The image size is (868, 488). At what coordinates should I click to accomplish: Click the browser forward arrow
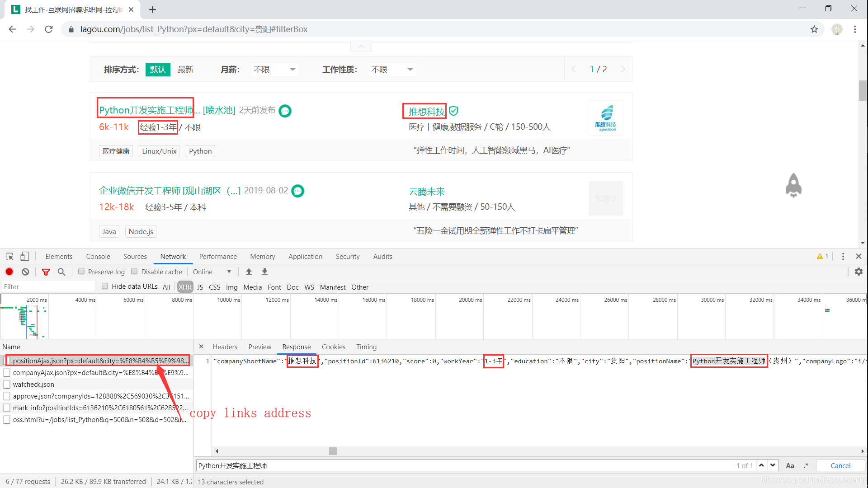point(30,29)
